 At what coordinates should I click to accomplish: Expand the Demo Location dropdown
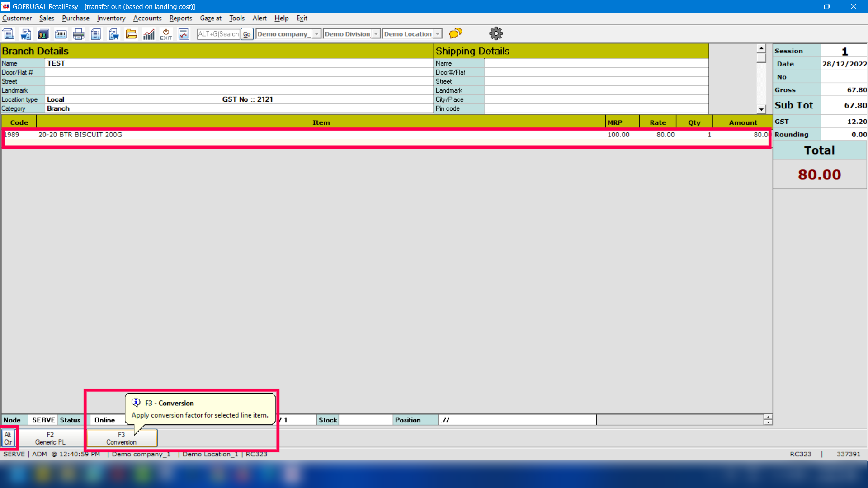point(437,34)
